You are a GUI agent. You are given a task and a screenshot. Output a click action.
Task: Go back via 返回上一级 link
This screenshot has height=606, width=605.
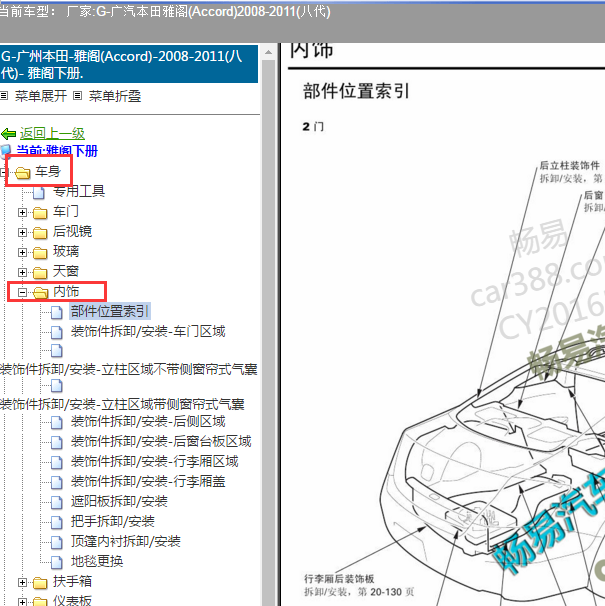52,134
